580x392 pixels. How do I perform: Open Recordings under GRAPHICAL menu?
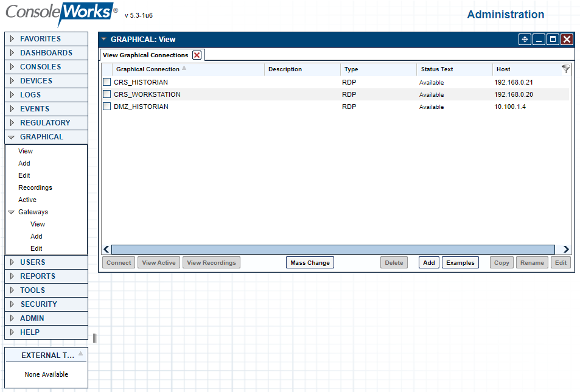pyautogui.click(x=35, y=187)
